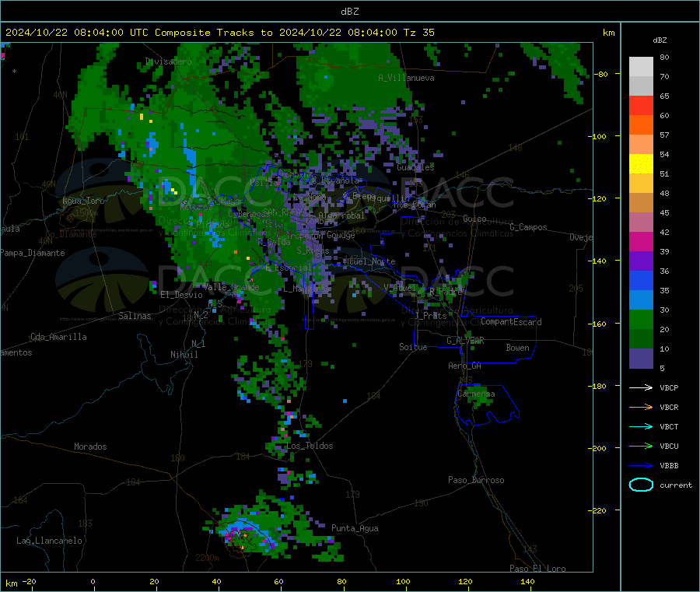Viewport: 700px width, 592px height.
Task: Click the 'Composite Tracks to' header text
Action: tap(213, 33)
